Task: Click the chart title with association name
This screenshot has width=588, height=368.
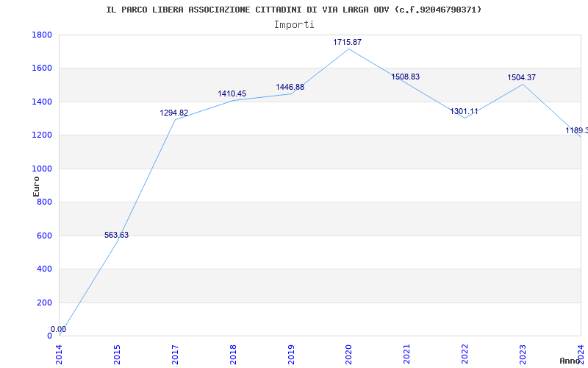Action: (294, 10)
